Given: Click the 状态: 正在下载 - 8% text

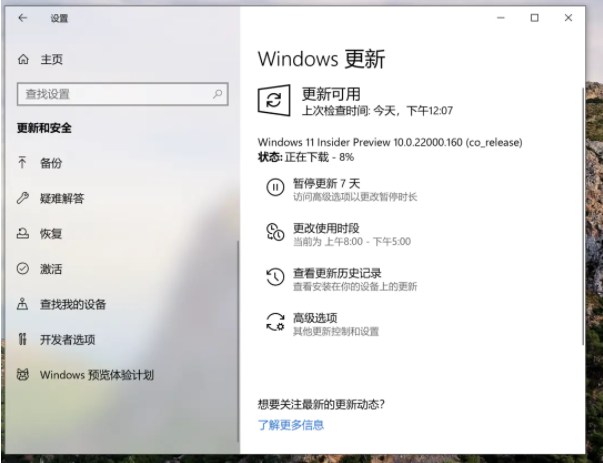Looking at the screenshot, I should pyautogui.click(x=306, y=157).
